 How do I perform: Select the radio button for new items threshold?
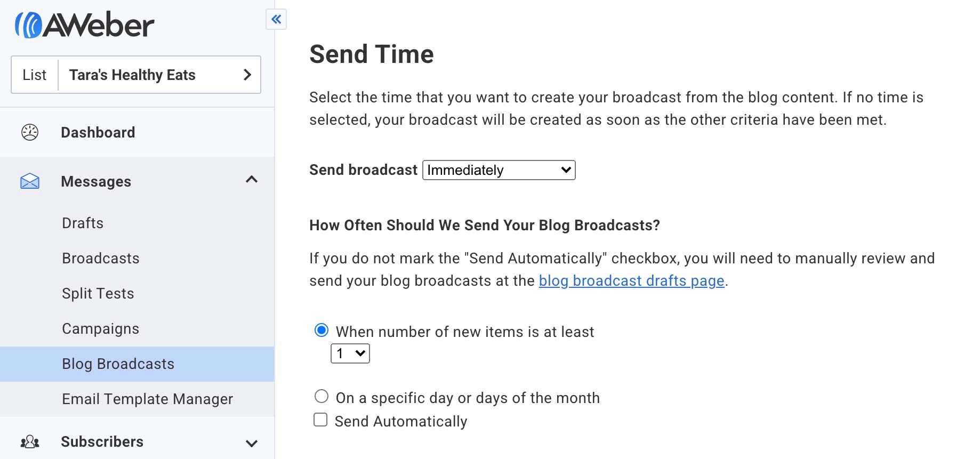coord(320,331)
